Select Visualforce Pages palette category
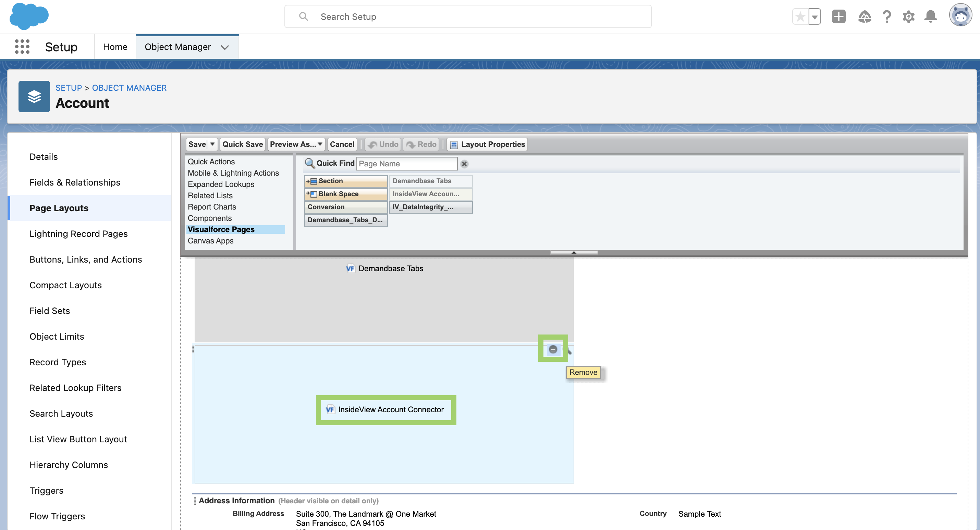The width and height of the screenshot is (980, 530). pyautogui.click(x=236, y=229)
